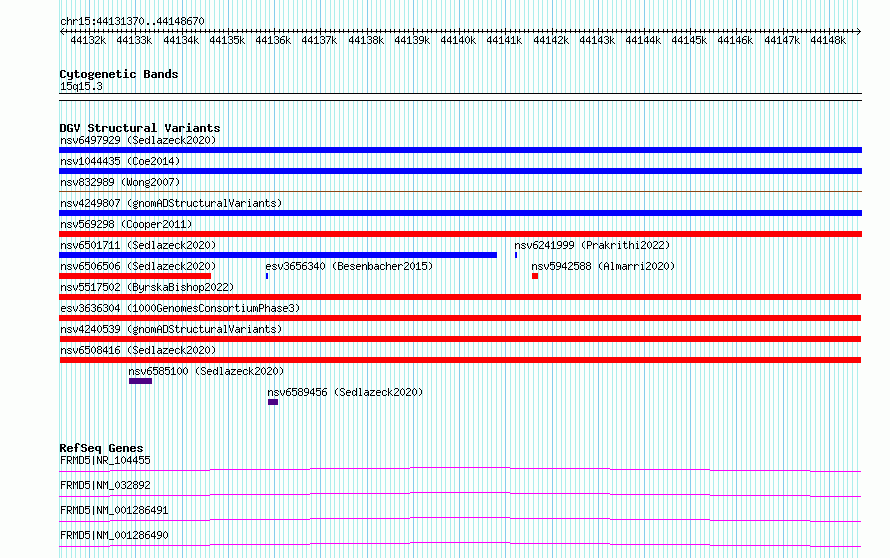Click the Cytogenetic Bands track title

[x=119, y=74]
